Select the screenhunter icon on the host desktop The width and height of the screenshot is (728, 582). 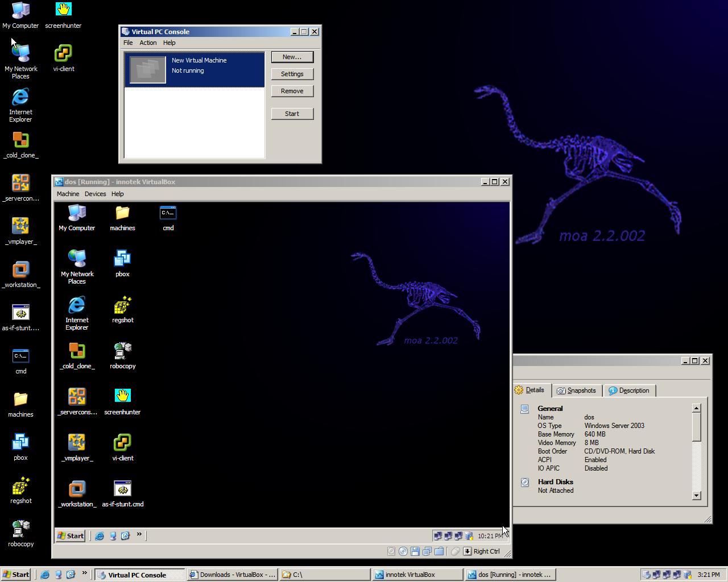pos(63,15)
